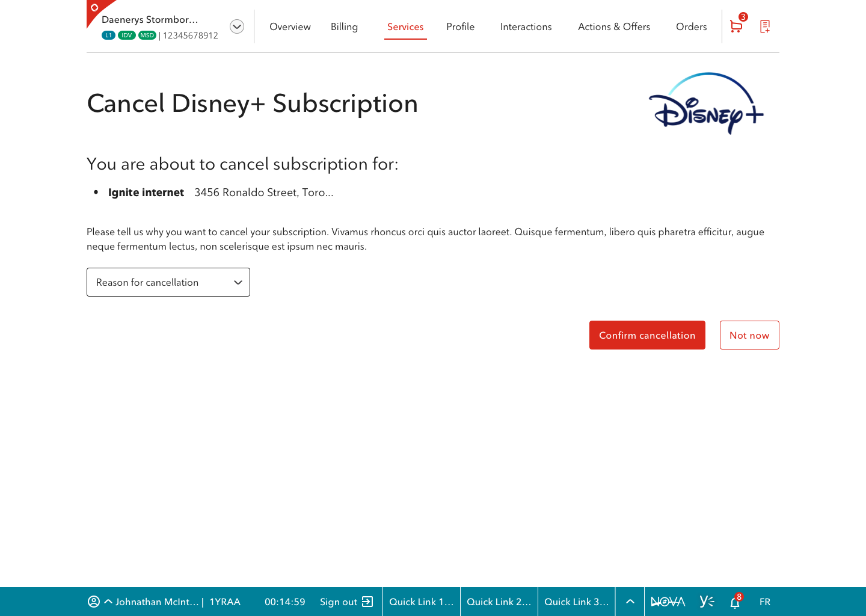The height and width of the screenshot is (616, 866).
Task: Go to the Overview tab
Action: point(290,26)
